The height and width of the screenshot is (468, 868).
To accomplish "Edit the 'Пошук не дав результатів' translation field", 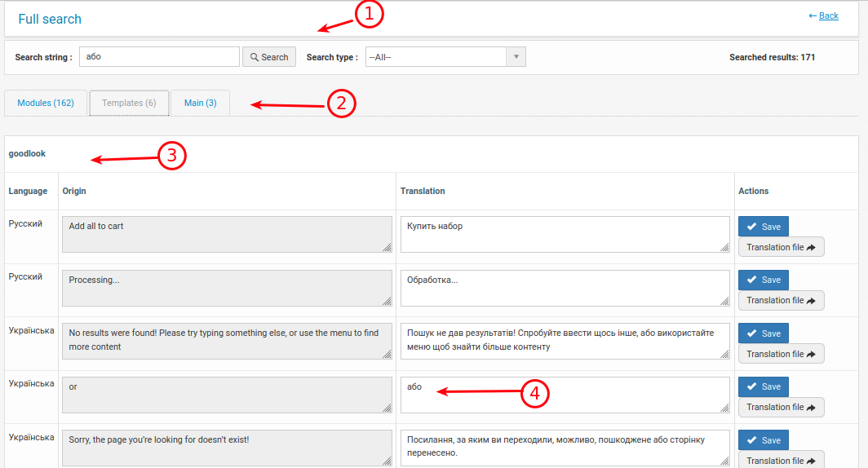I will [x=565, y=341].
